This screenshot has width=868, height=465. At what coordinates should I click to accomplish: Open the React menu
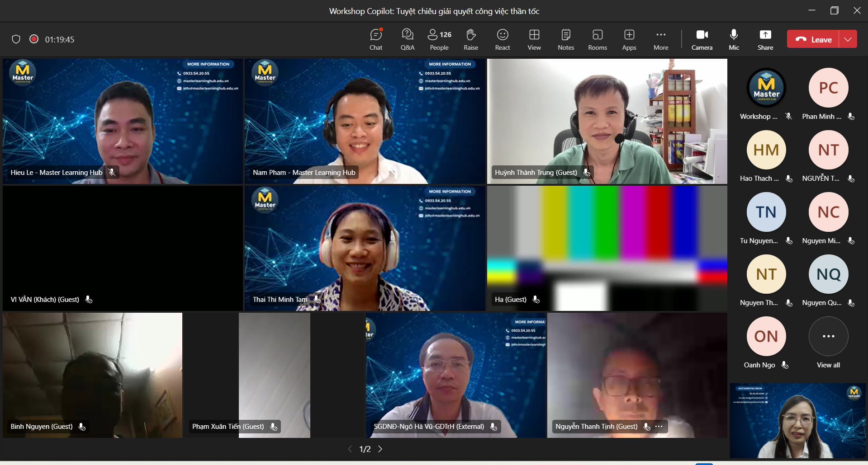tap(502, 39)
